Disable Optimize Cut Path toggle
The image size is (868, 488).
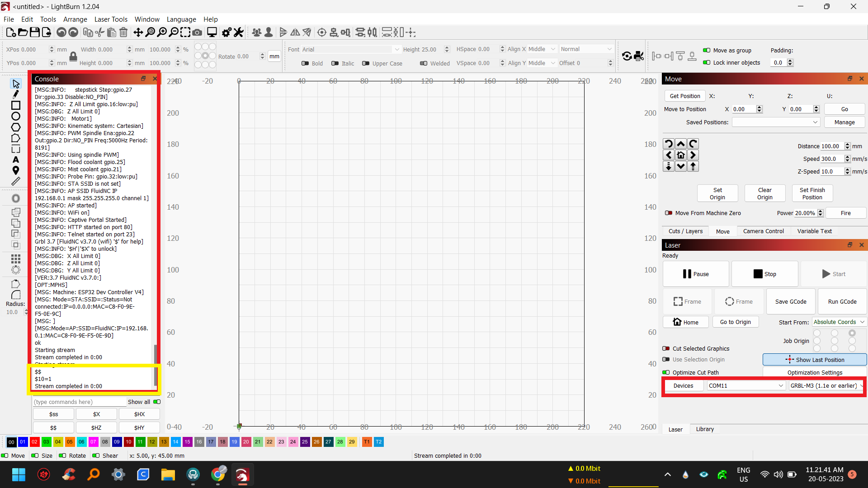click(666, 373)
